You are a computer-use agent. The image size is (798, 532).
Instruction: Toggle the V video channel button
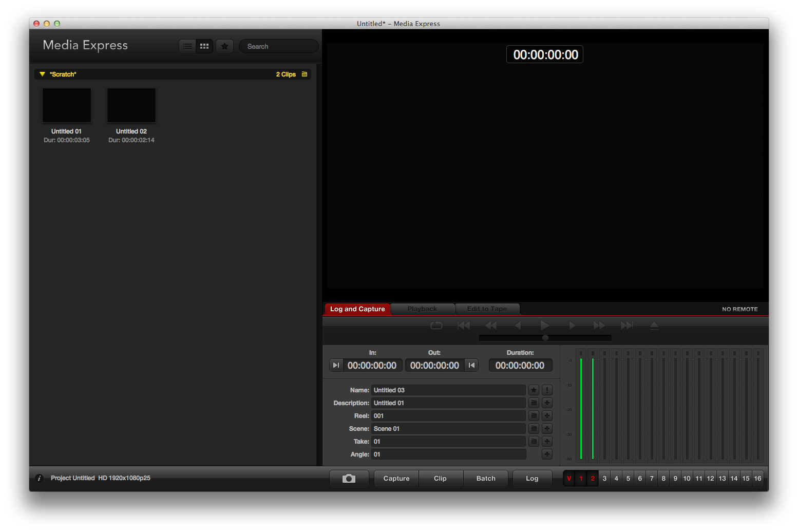click(x=569, y=479)
